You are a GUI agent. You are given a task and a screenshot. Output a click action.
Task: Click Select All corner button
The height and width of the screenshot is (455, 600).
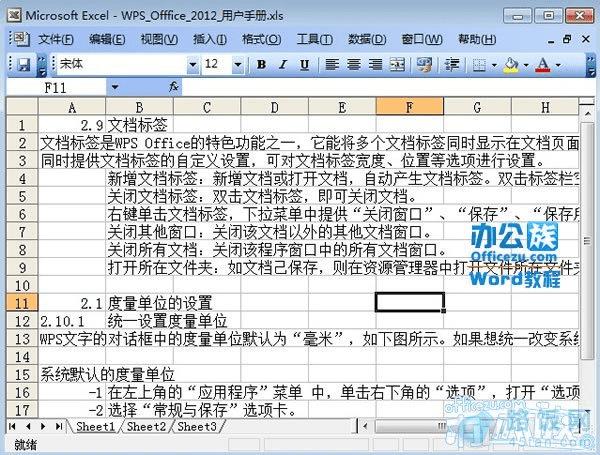[22, 107]
